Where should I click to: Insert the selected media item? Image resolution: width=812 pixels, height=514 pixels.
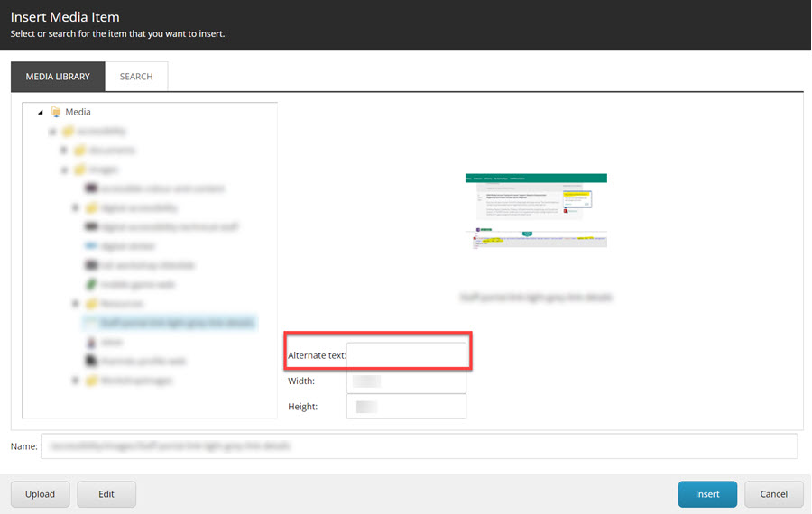click(707, 494)
